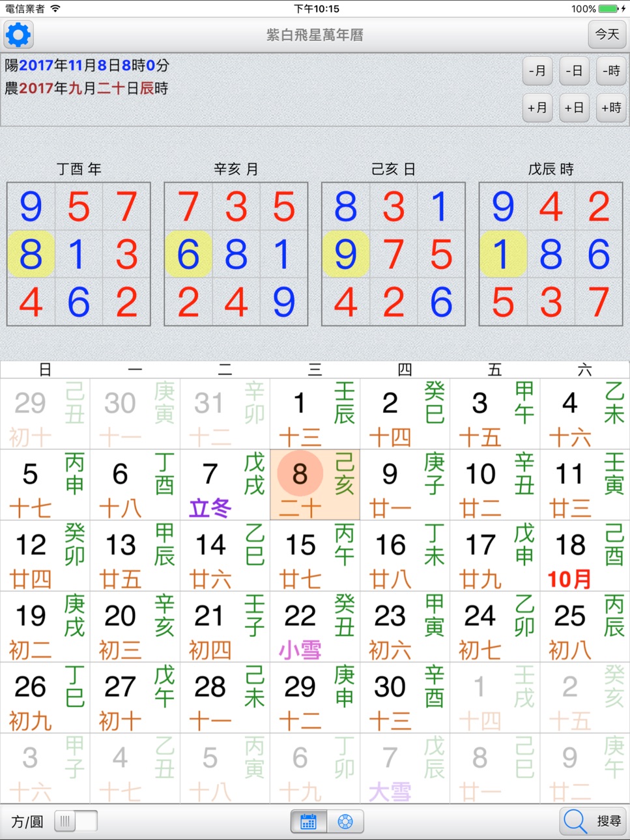Switch to the compass wheel view icon
This screenshot has width=630, height=840.
(345, 822)
